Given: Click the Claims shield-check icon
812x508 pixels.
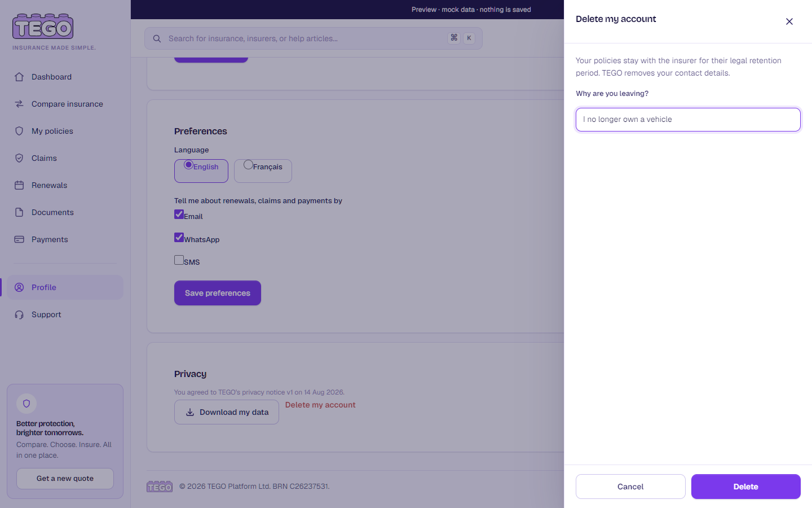Looking at the screenshot, I should [19, 158].
